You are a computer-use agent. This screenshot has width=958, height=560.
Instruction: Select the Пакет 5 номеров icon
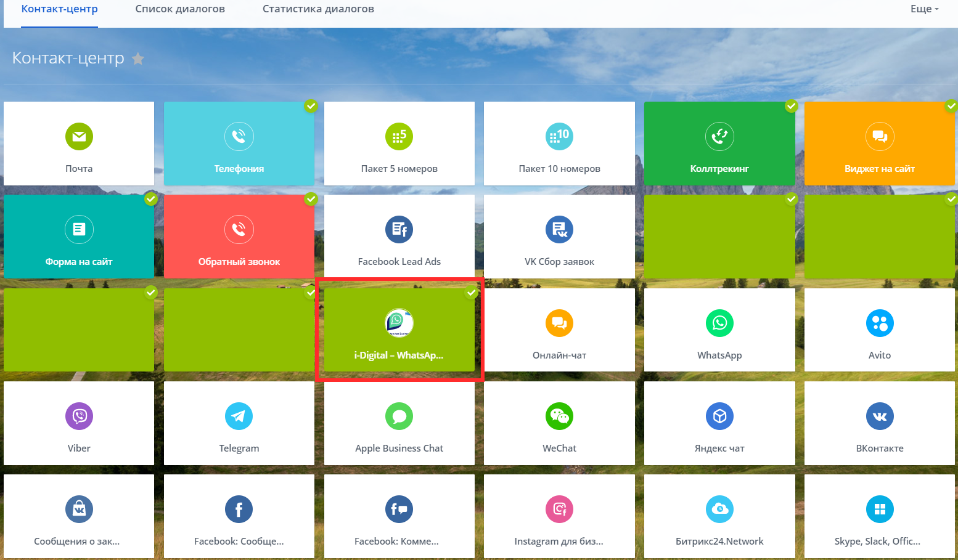(399, 136)
